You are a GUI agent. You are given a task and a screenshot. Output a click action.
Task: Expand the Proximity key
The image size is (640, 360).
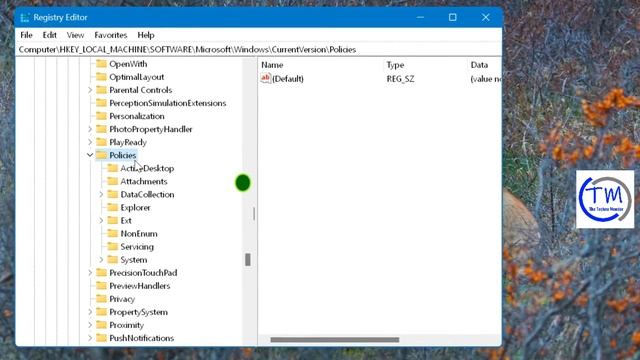click(90, 325)
